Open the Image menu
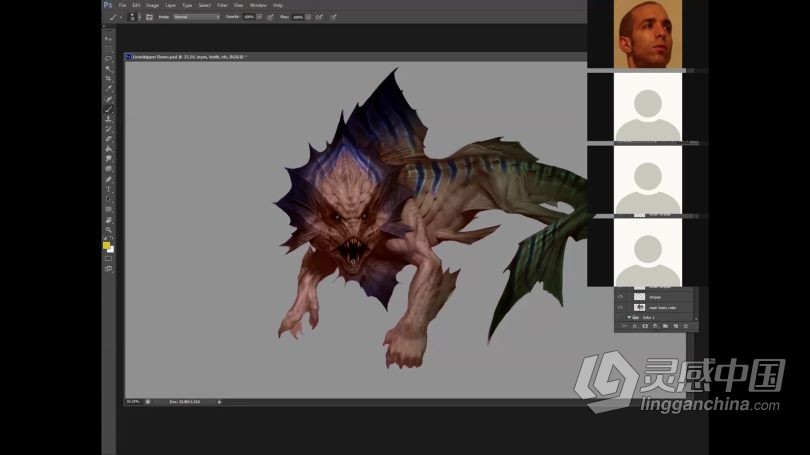 point(152,5)
